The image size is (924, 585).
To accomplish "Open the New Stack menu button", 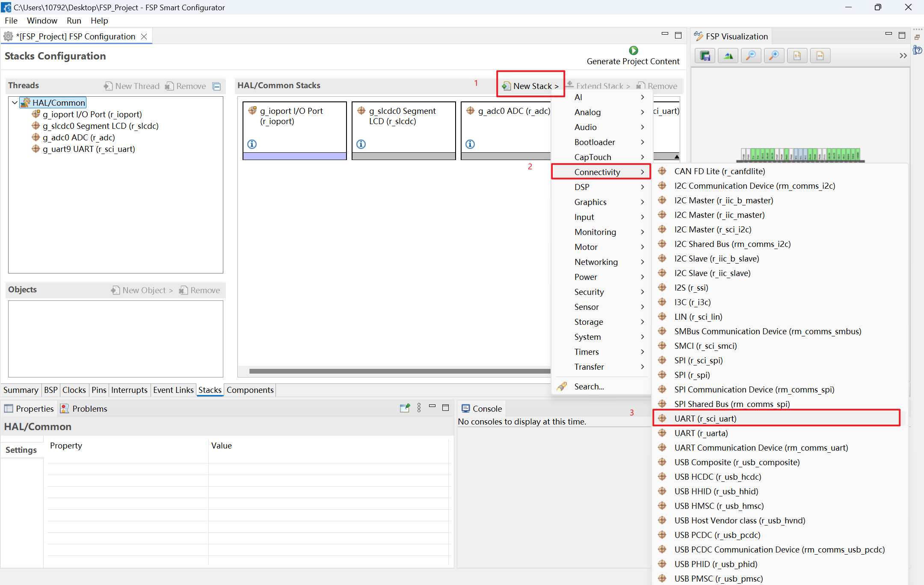I will click(531, 86).
